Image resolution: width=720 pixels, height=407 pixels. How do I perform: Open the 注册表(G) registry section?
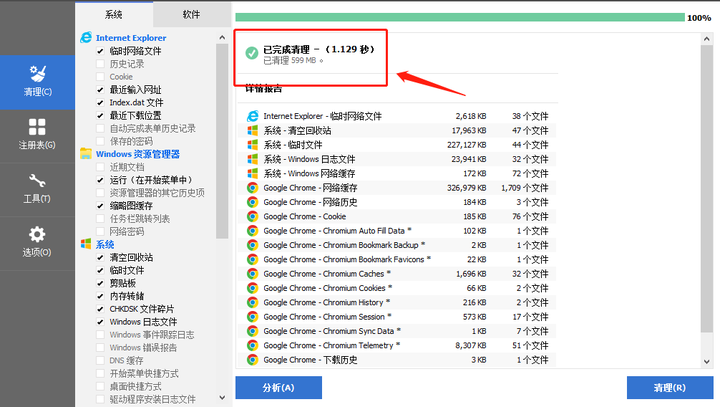pyautogui.click(x=37, y=136)
